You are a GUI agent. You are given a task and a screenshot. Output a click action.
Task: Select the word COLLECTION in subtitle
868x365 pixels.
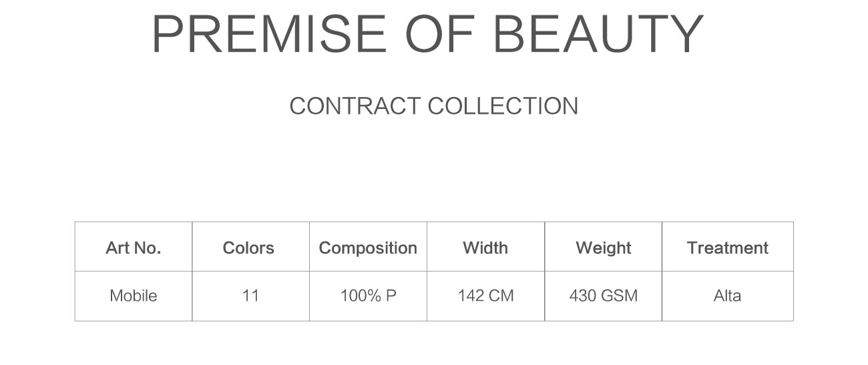(503, 106)
